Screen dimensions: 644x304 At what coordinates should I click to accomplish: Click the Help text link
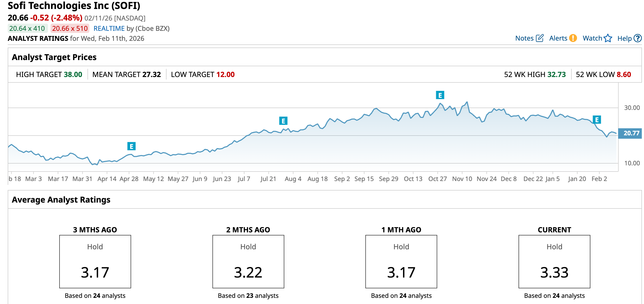624,39
